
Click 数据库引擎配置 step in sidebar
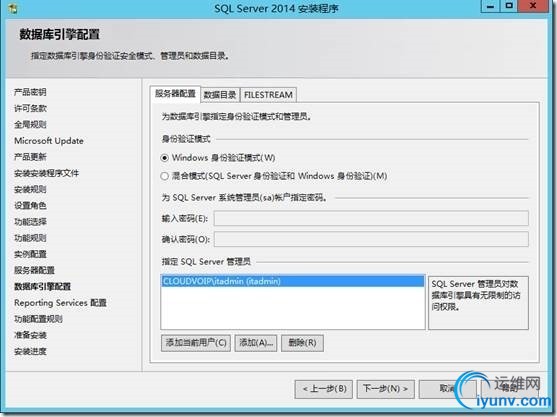click(42, 287)
